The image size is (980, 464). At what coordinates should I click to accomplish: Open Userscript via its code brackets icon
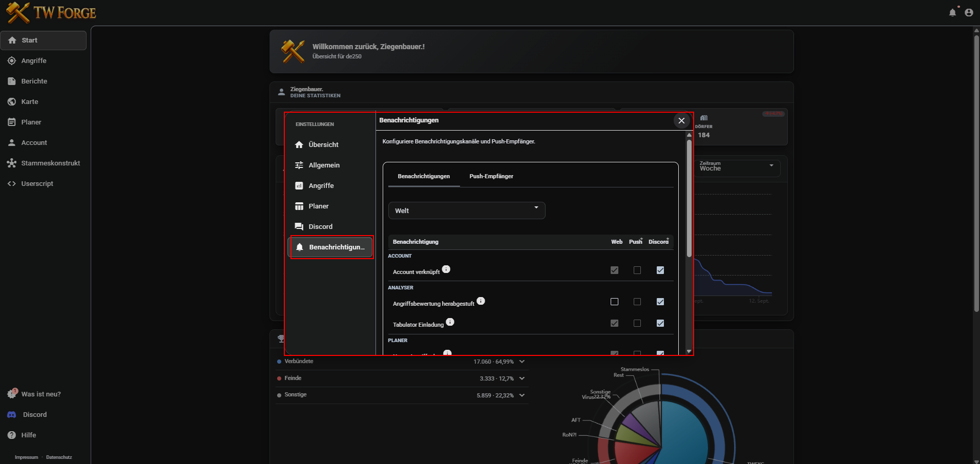point(12,184)
